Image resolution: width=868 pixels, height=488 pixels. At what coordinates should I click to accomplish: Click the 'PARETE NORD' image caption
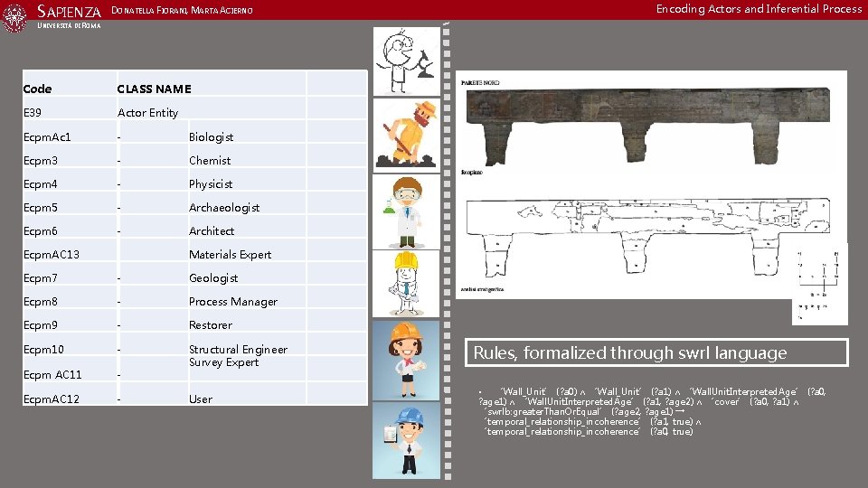coord(480,82)
